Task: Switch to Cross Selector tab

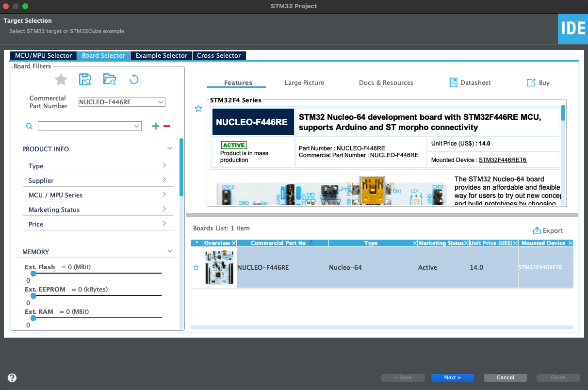Action: tap(219, 55)
